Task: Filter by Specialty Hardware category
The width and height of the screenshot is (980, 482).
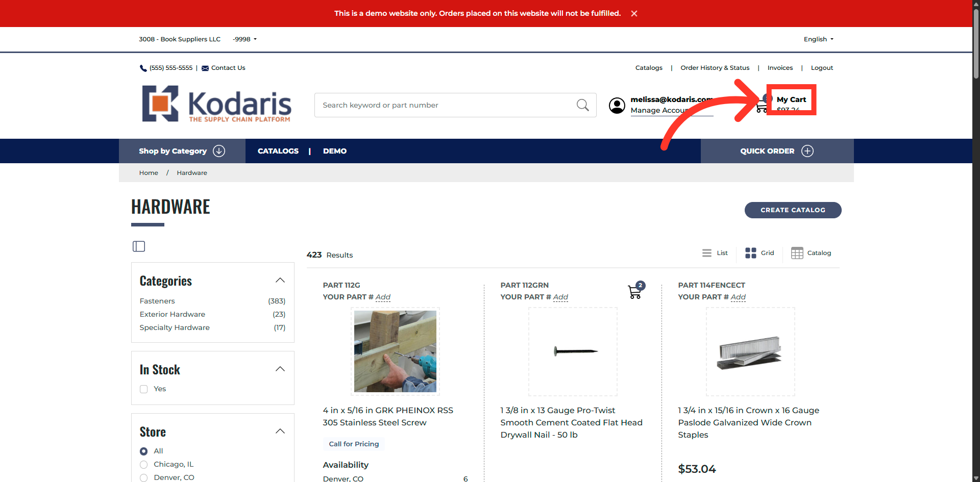Action: point(175,327)
